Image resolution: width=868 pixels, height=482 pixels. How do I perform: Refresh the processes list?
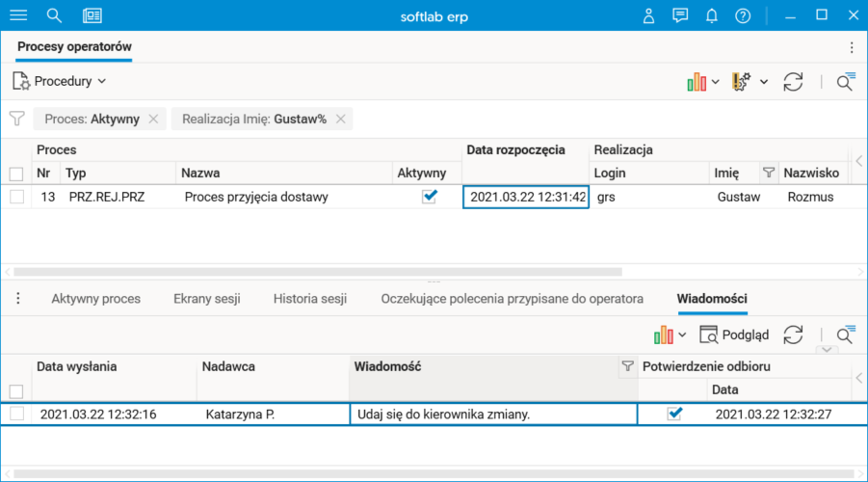point(793,82)
